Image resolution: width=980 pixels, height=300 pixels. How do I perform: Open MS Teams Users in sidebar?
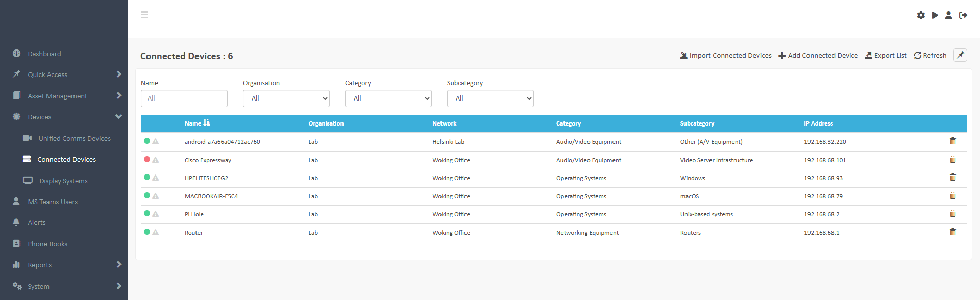point(53,202)
